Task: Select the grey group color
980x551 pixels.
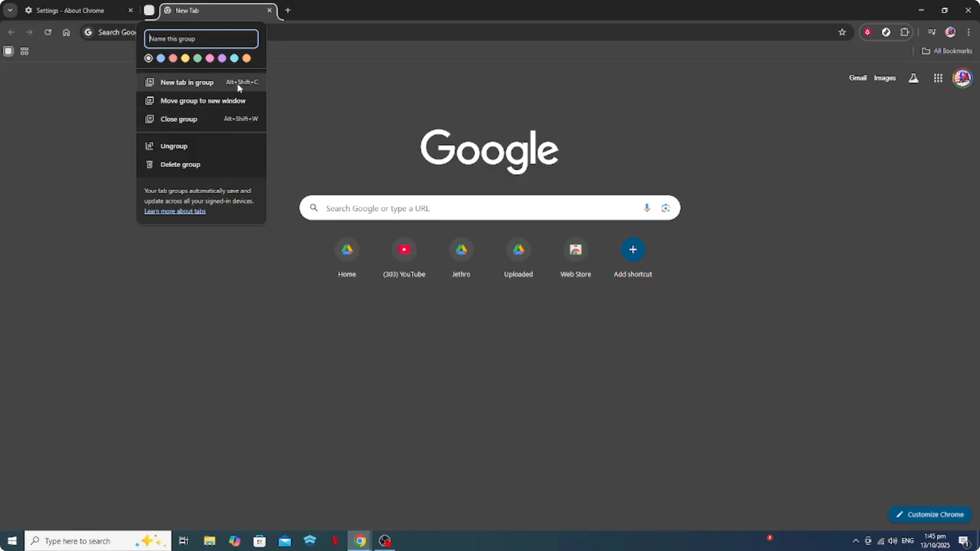Action: tap(148, 58)
